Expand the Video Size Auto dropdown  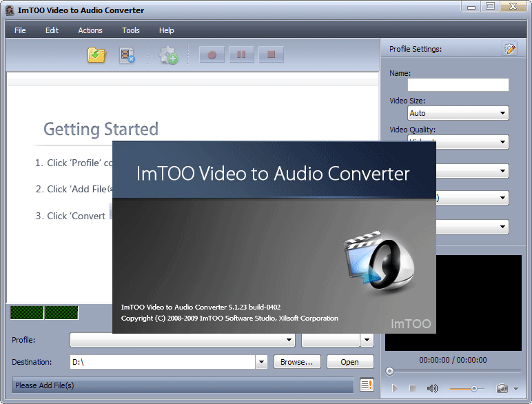point(502,113)
